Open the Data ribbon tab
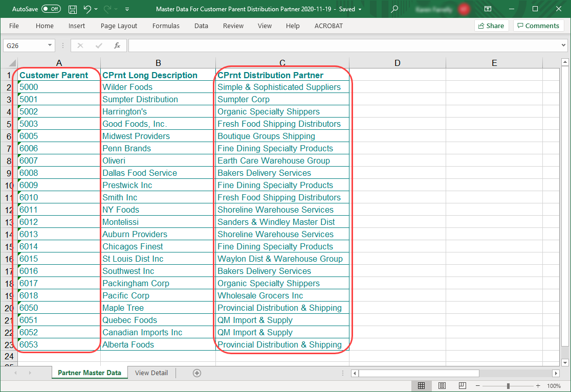 201,26
